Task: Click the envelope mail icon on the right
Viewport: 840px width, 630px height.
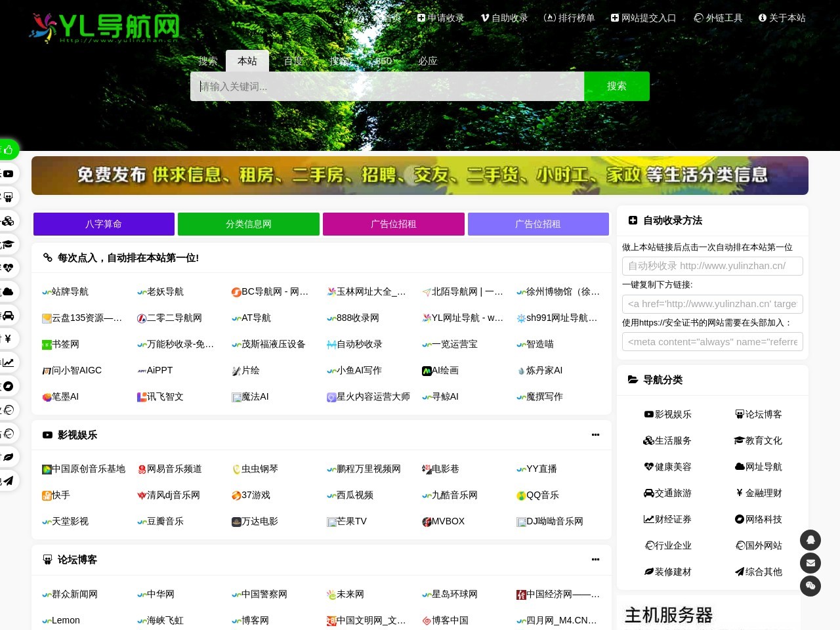Action: [x=810, y=563]
